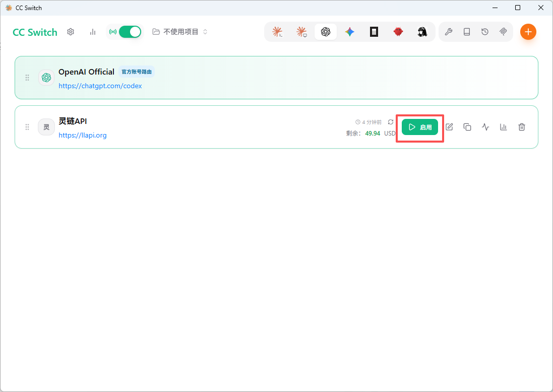Viewport: 553px width, 392px height.
Task: Select the Gemini app tab
Action: 349,32
